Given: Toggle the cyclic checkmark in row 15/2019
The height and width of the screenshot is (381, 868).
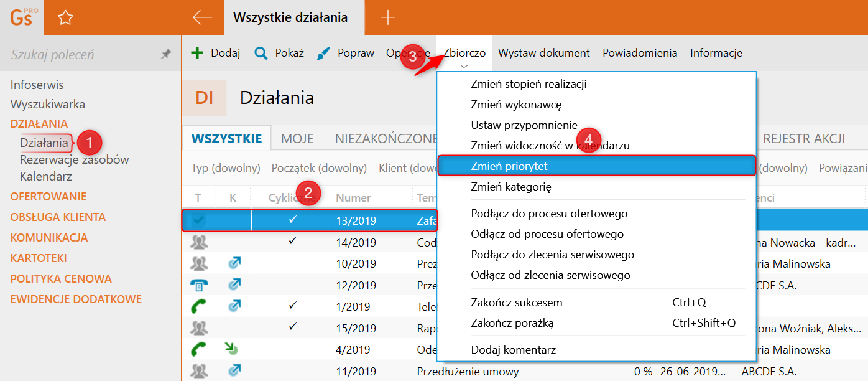Looking at the screenshot, I should 293,326.
